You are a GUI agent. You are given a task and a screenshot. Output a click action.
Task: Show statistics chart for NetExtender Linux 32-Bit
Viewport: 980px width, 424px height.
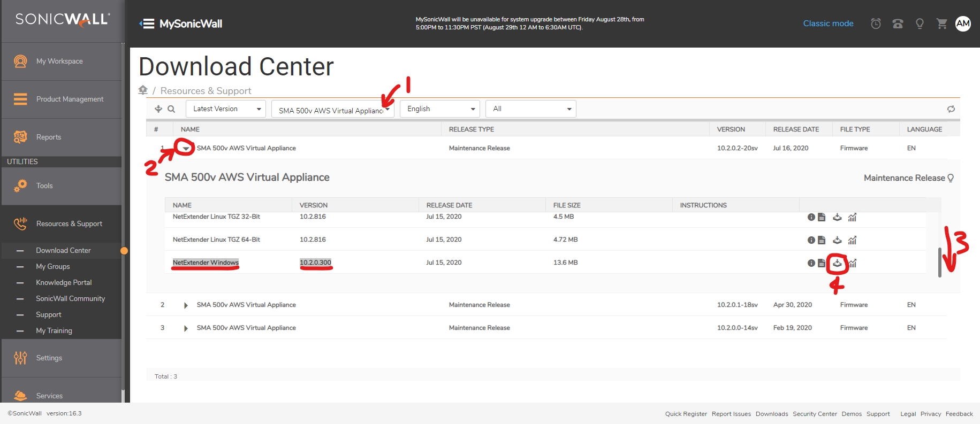click(x=852, y=217)
